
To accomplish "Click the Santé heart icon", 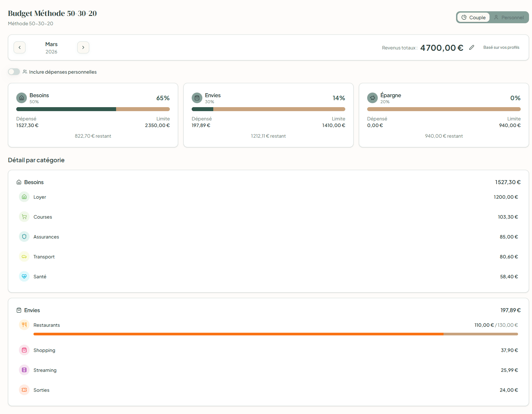I will [24, 277].
